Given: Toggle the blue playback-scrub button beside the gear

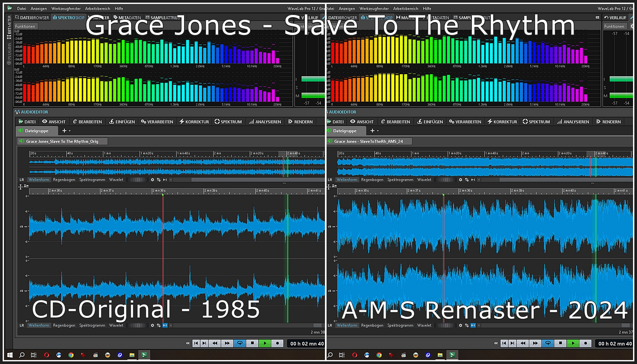Looking at the screenshot, I should 165,325.
